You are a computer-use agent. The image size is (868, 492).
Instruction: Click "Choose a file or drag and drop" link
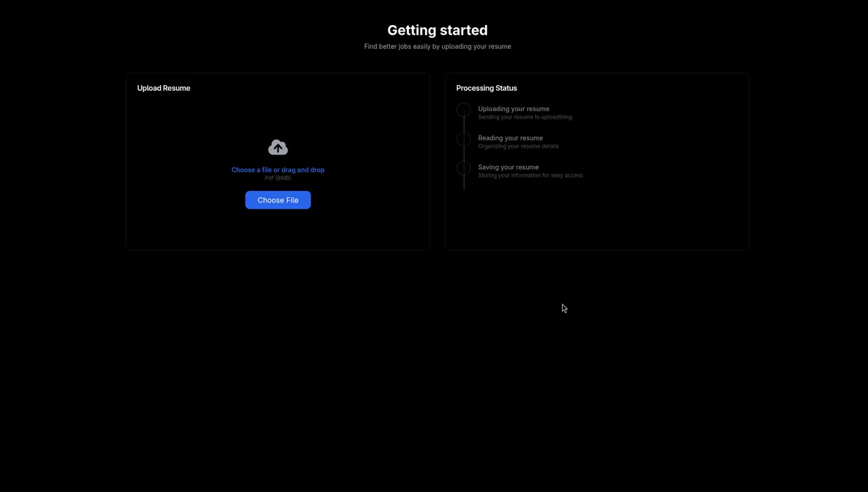click(278, 170)
